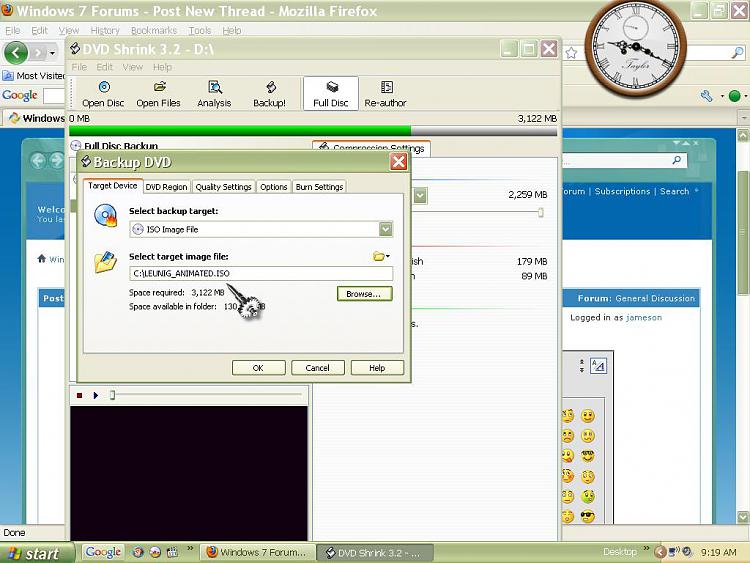Open Firefox History menu
The width and height of the screenshot is (750, 563).
(105, 31)
